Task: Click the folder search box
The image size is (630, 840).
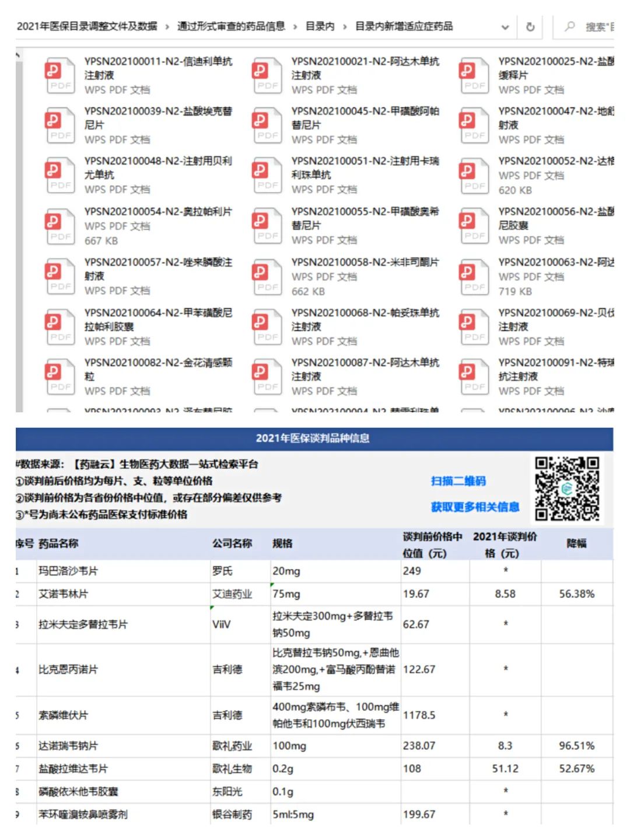Action: pyautogui.click(x=583, y=27)
